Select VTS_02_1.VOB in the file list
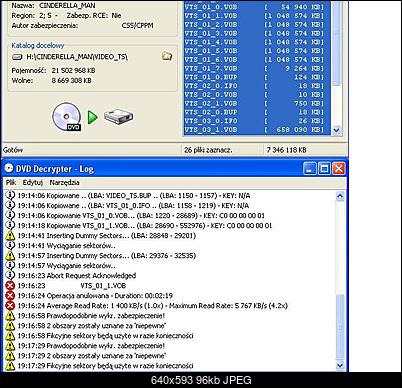 point(257,103)
